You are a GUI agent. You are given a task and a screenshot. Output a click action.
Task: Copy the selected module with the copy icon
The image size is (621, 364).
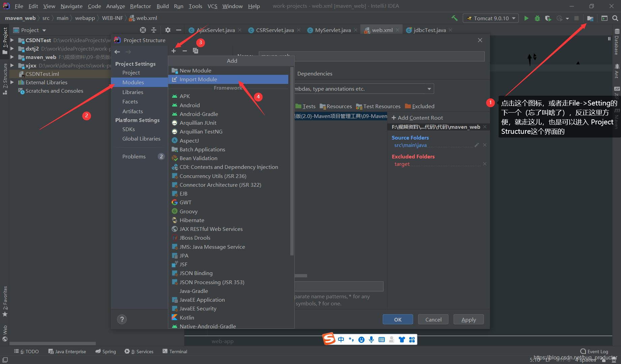[196, 51]
